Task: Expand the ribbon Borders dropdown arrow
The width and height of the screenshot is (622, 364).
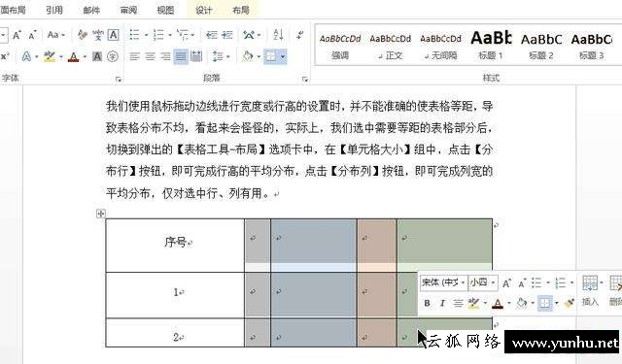Action: tap(283, 56)
